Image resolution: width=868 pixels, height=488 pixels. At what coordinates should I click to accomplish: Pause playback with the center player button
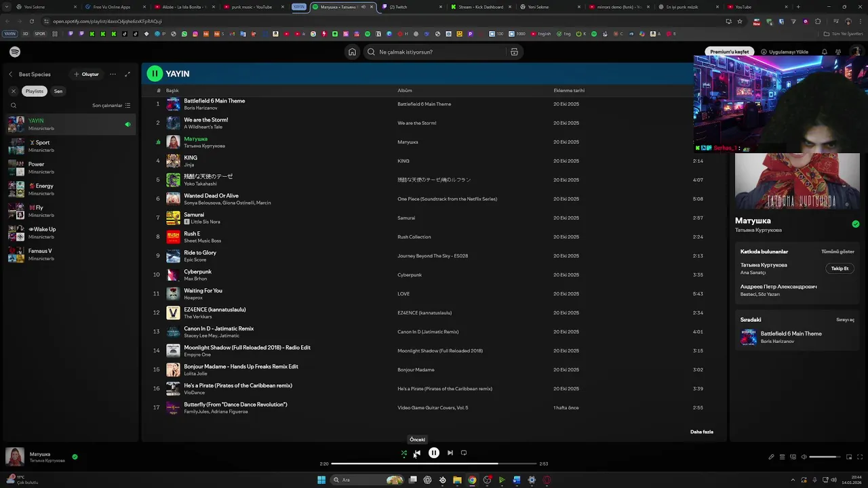[x=434, y=453]
